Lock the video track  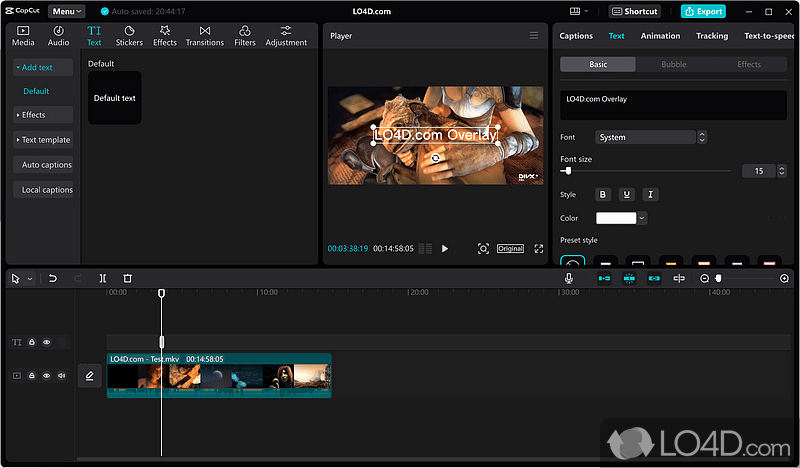tap(32, 376)
